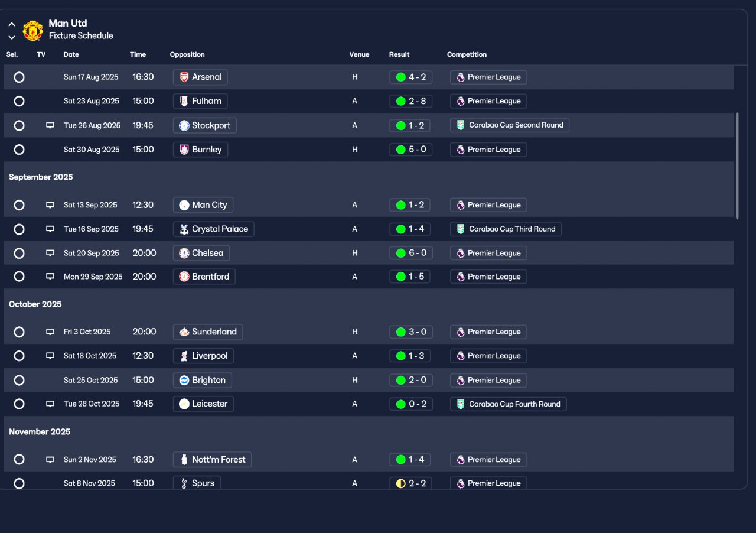Select the Leicester fixture radio button
756x533 pixels.
[19, 404]
